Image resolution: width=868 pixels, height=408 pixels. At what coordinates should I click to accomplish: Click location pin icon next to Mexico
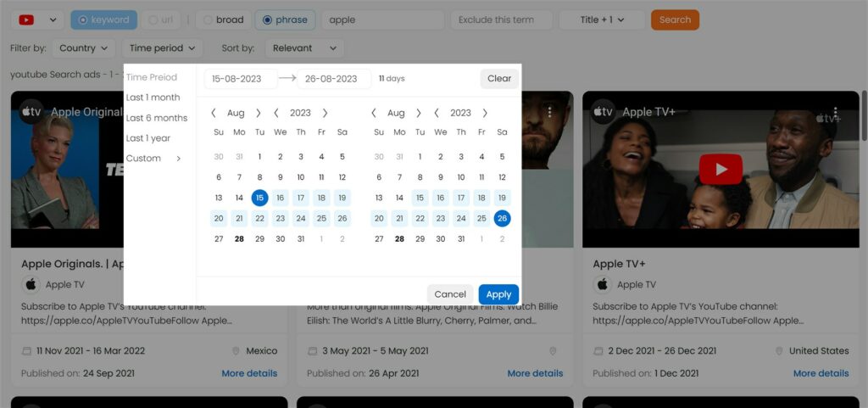point(236,351)
